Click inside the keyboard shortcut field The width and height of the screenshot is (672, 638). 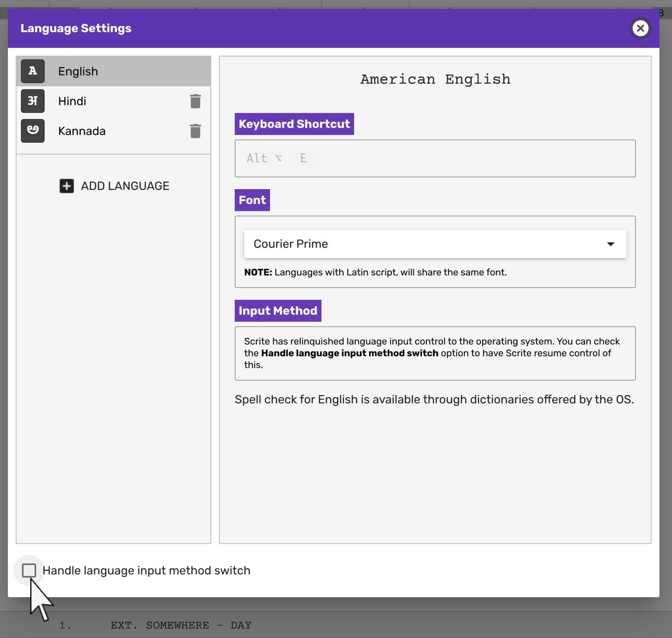click(471, 159)
